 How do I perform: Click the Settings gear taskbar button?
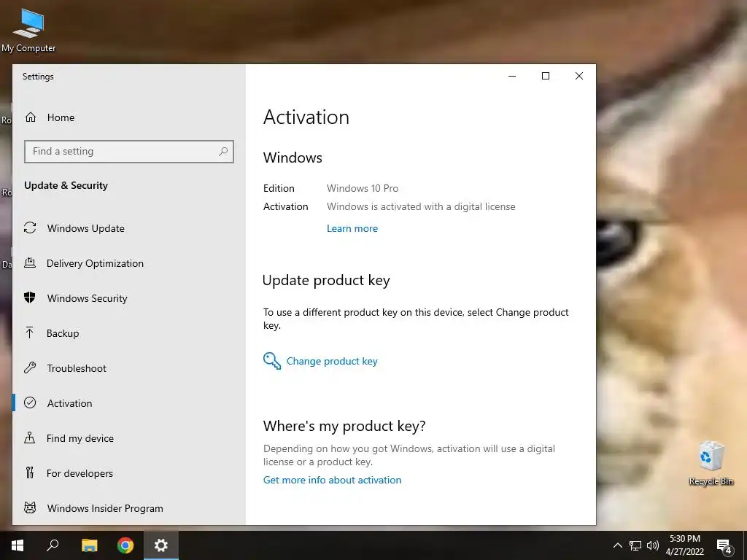pos(161,545)
